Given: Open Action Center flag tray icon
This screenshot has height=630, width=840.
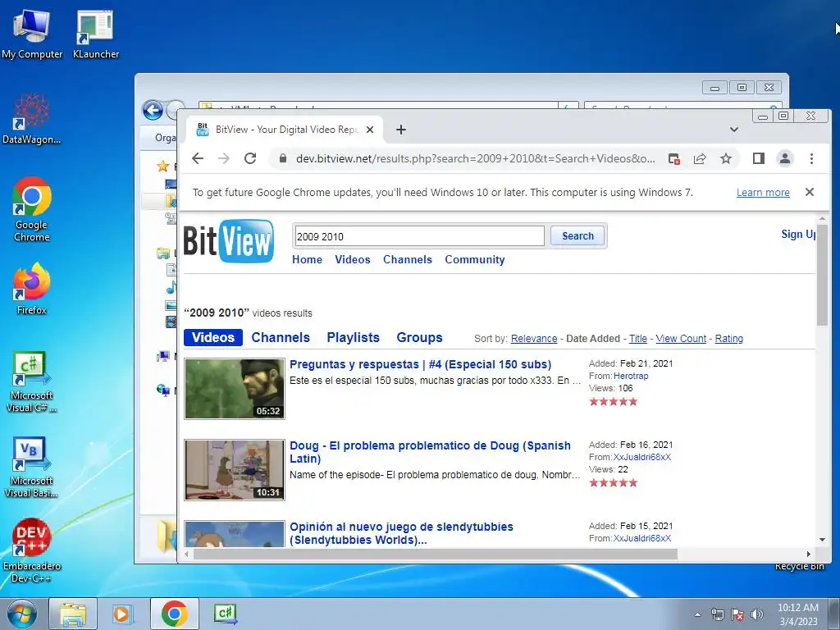Looking at the screenshot, I should [737, 614].
